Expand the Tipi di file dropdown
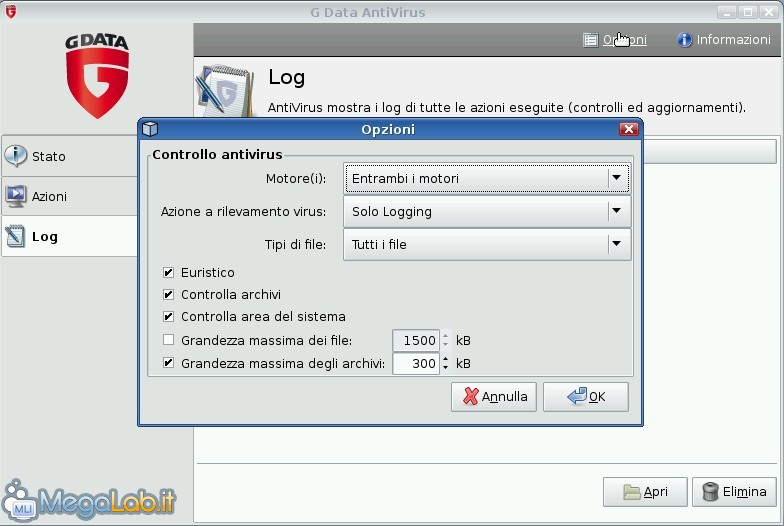 [x=486, y=244]
